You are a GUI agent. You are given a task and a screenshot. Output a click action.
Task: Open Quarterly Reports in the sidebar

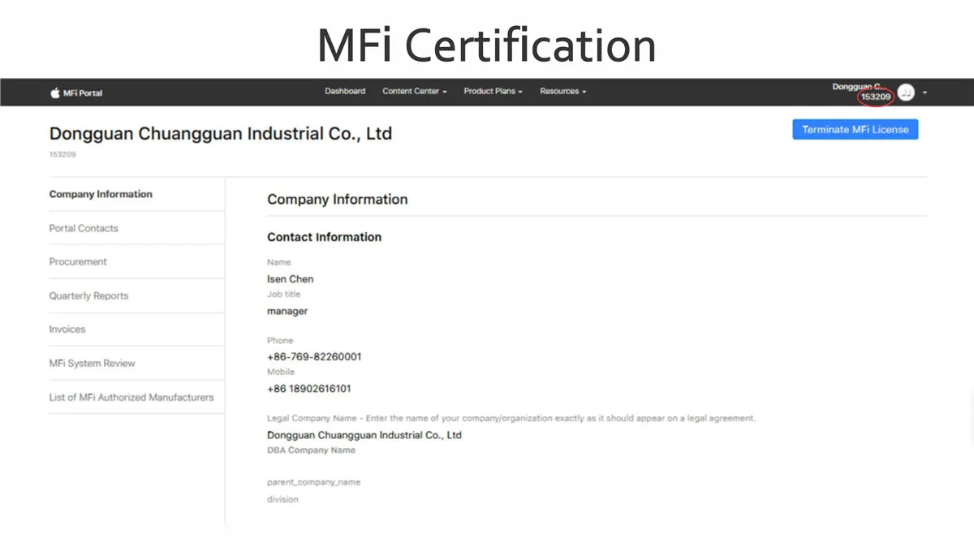pyautogui.click(x=88, y=295)
